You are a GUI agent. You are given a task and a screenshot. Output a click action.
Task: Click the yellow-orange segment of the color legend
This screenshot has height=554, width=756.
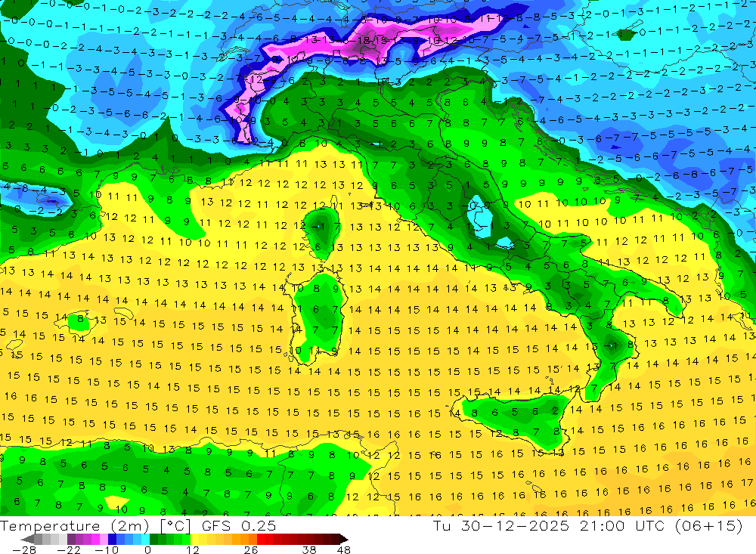224,539
